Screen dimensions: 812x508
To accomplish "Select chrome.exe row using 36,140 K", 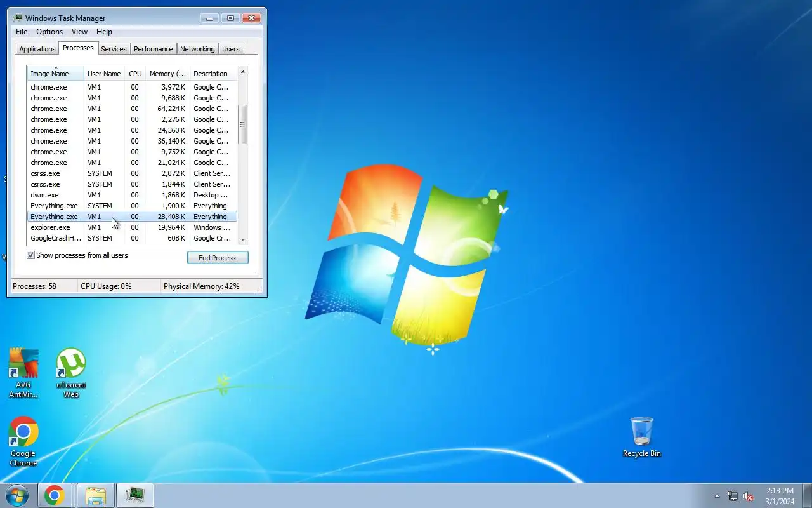I will [132, 141].
